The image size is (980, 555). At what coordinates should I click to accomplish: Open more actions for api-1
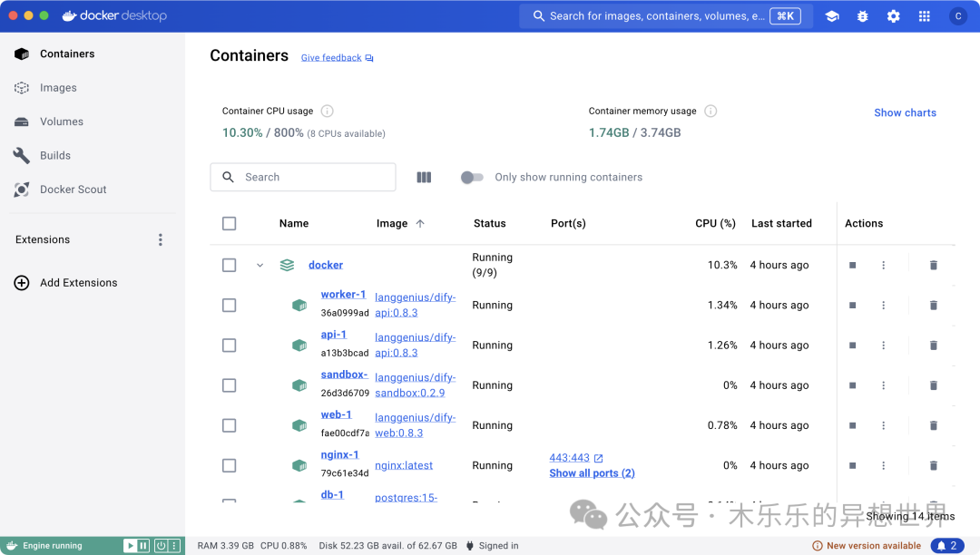tap(883, 346)
